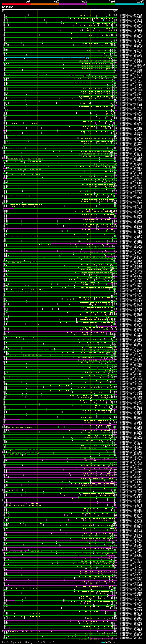Click the label UniRef100_O70133-2

tap(132, 65)
